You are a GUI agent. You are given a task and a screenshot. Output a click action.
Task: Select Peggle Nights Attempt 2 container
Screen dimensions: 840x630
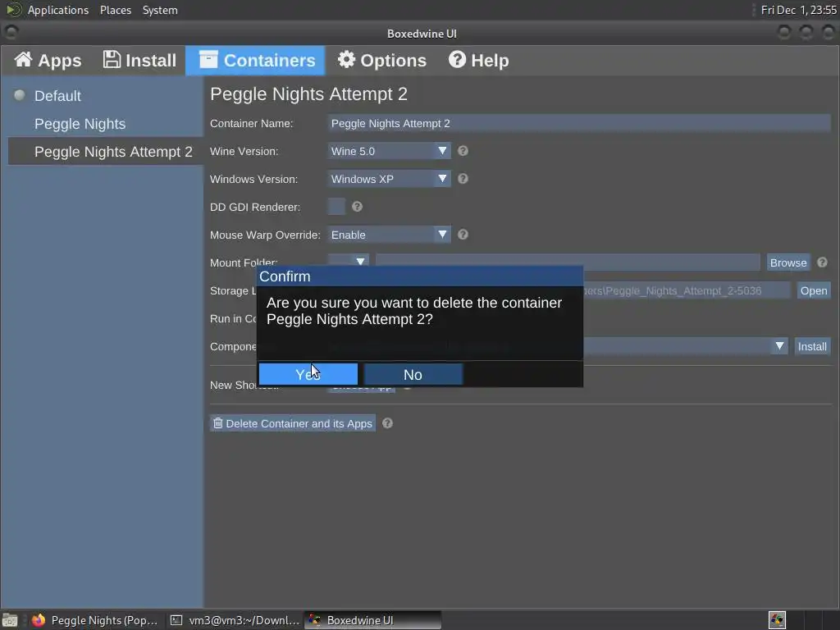(106, 152)
